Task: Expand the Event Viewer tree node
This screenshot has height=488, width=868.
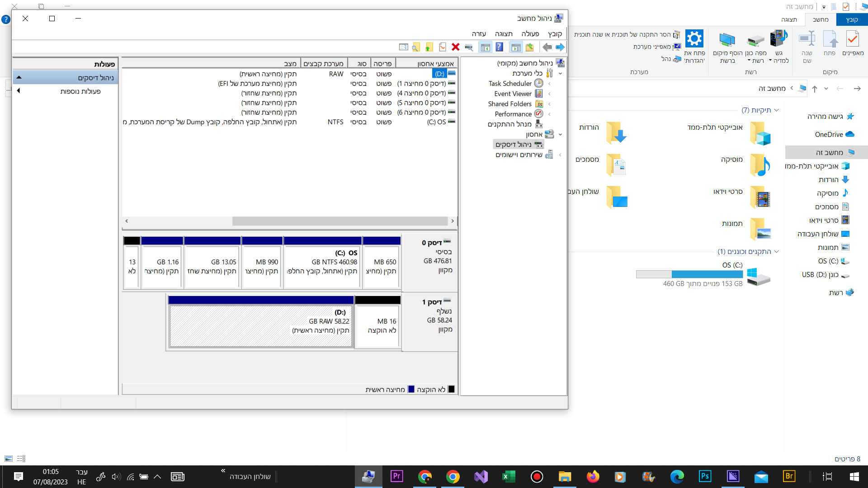Action: (549, 94)
